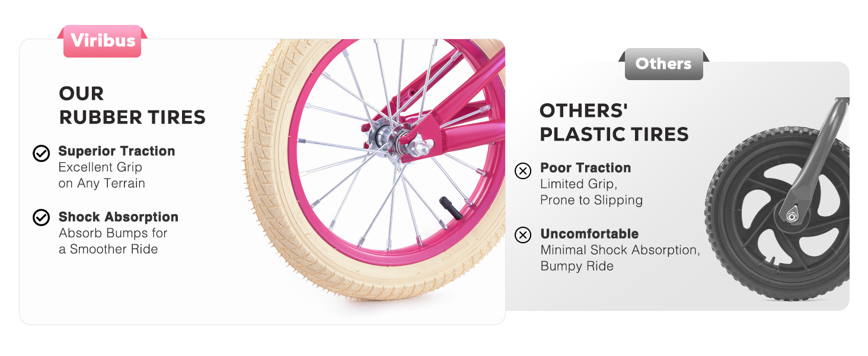Click the "Excellent Grip on Any Terrain" description

pyautogui.click(x=101, y=176)
